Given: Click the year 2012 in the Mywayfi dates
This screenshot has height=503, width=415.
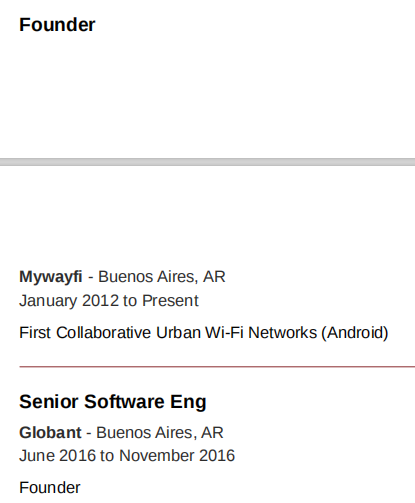Looking at the screenshot, I should click(x=100, y=301).
